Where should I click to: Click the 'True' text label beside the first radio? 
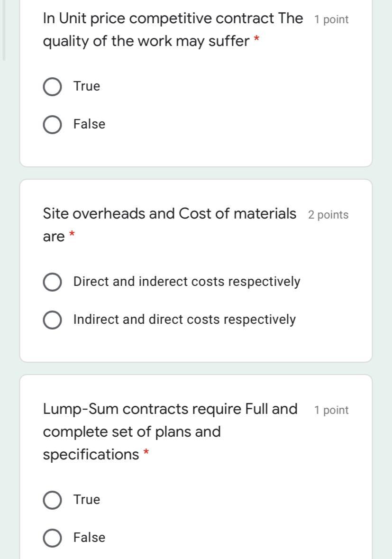[86, 86]
